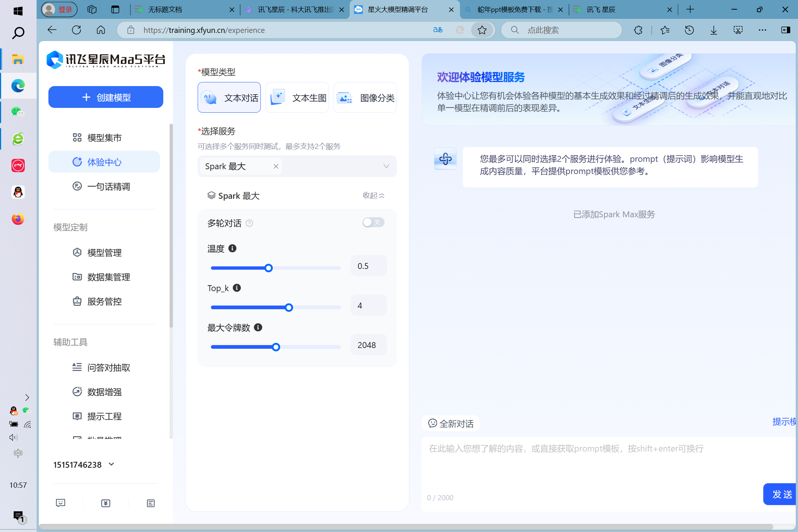
Task: Toggle the browser side panel icon
Action: tap(786, 30)
